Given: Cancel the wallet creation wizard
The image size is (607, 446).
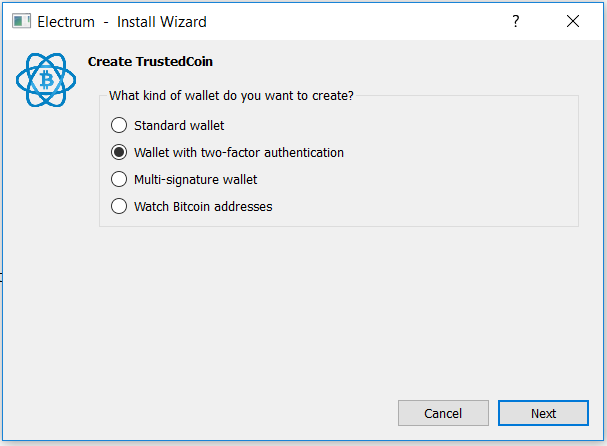Looking at the screenshot, I should coord(443,413).
